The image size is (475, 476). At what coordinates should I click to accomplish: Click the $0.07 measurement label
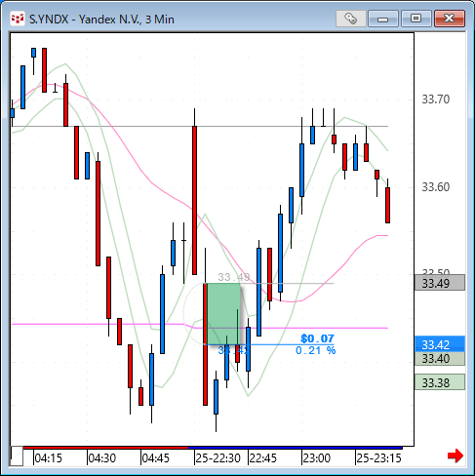click(317, 338)
